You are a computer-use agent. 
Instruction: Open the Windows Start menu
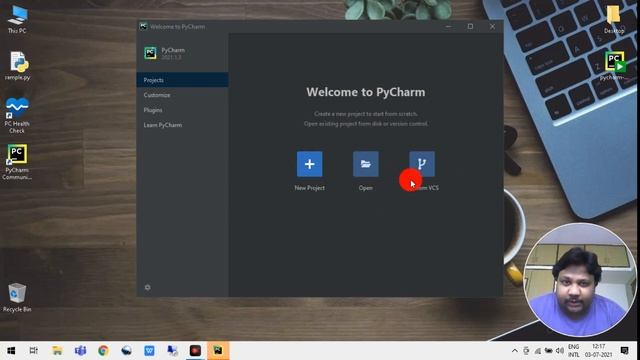11,351
